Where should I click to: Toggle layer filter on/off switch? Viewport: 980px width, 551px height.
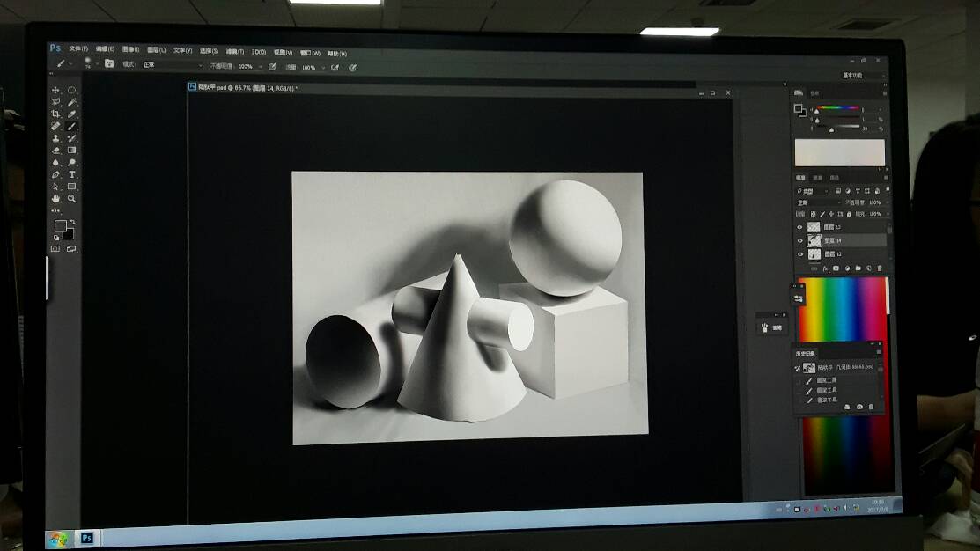tap(888, 190)
